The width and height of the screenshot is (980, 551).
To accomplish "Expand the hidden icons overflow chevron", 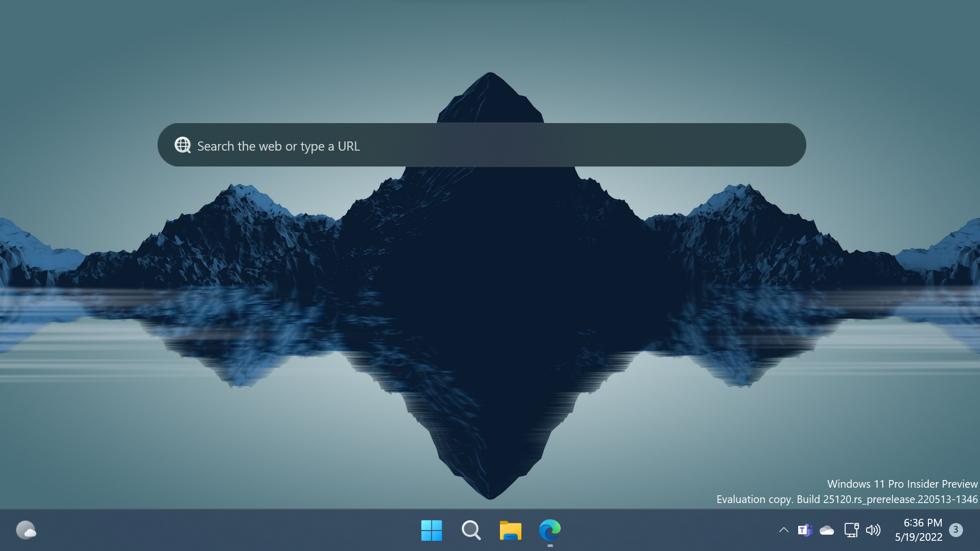I will [x=783, y=530].
